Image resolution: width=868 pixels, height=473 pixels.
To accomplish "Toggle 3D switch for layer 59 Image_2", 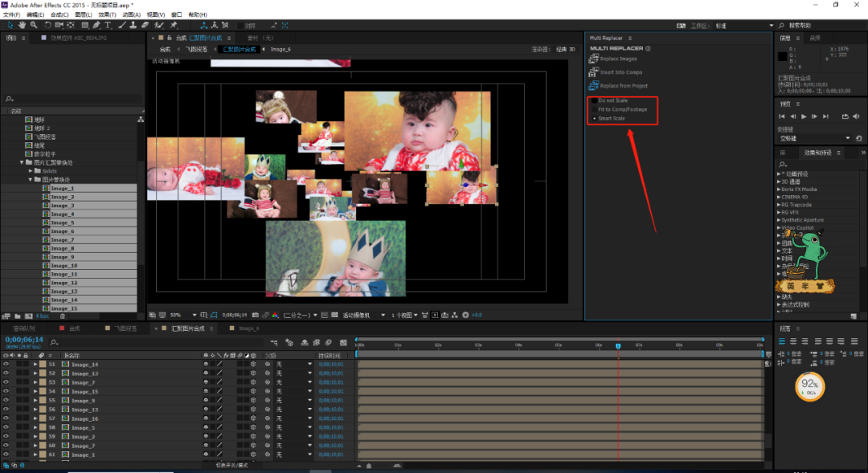I will [253, 437].
